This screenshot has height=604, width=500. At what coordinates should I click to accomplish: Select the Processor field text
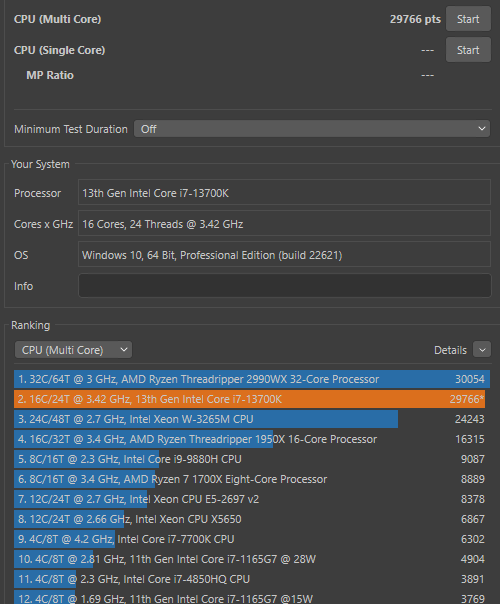click(x=285, y=192)
